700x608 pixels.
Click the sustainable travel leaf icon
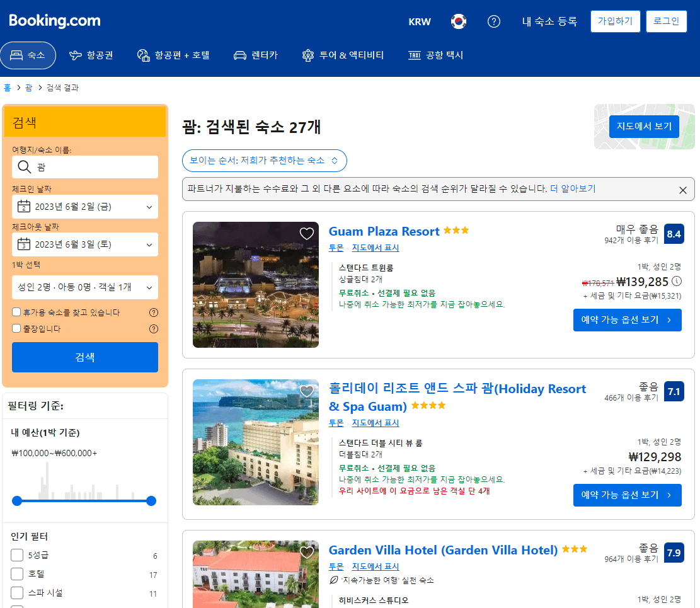tap(333, 580)
